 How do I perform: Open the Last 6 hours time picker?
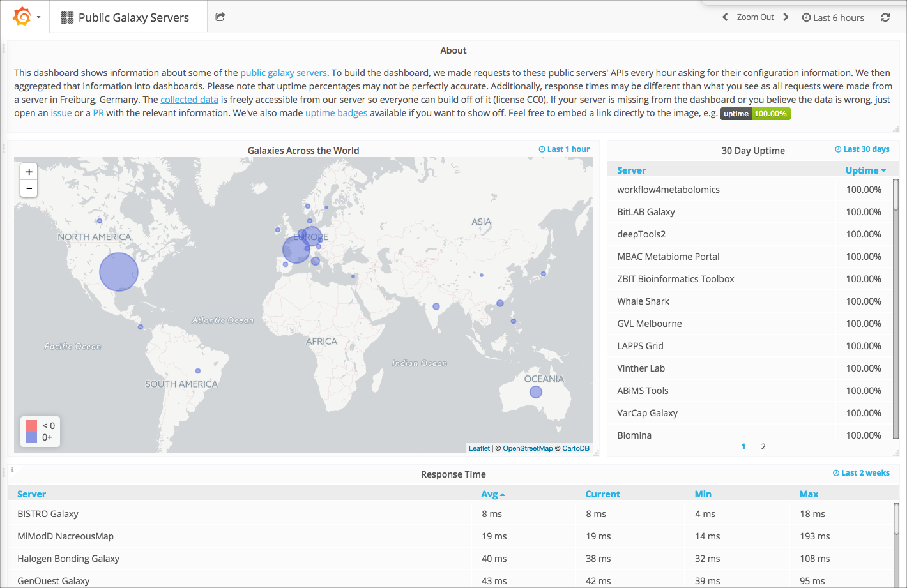[833, 18]
